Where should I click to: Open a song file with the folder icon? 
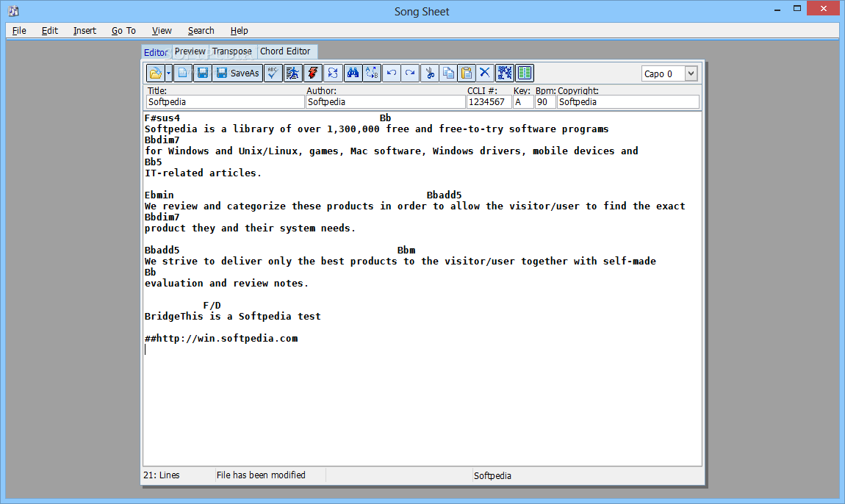click(x=155, y=73)
